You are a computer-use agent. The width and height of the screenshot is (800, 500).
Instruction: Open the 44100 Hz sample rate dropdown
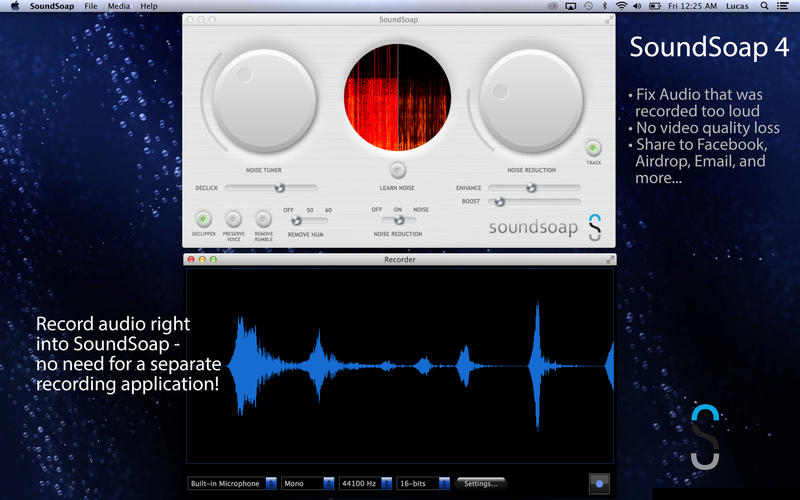click(365, 483)
